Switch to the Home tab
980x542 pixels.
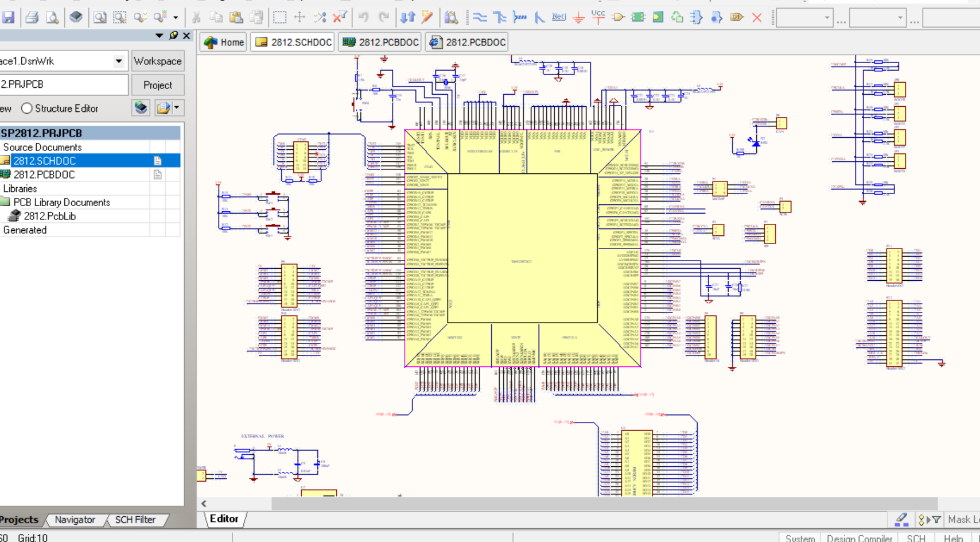pyautogui.click(x=224, y=42)
